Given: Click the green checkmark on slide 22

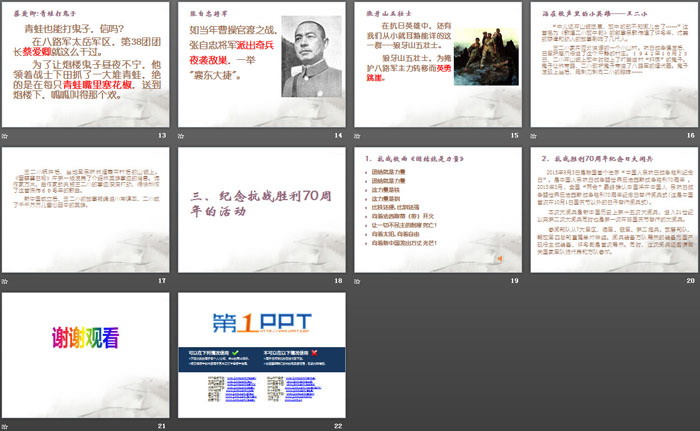Looking at the screenshot, I should click(233, 353).
